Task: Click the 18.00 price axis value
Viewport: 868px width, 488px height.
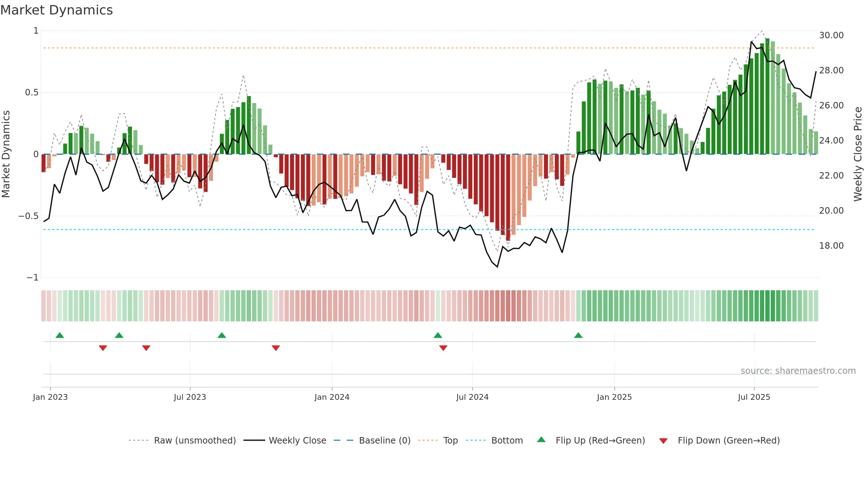Action: coord(831,246)
